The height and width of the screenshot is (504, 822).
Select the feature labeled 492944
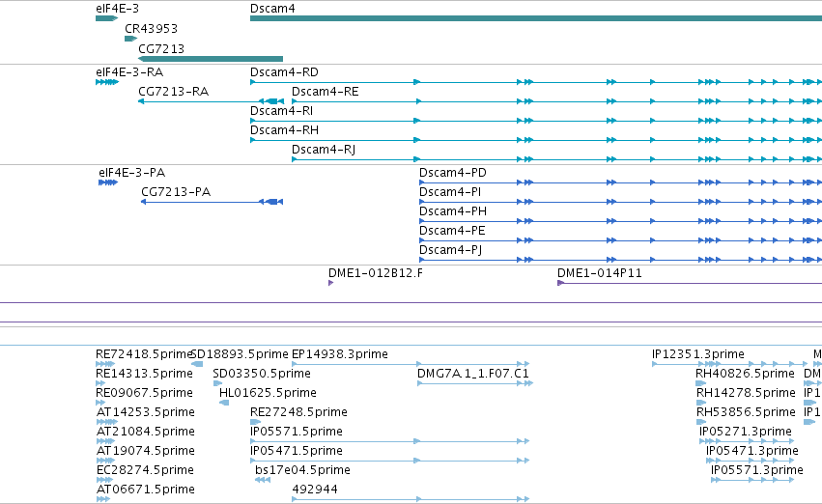tap(315, 490)
